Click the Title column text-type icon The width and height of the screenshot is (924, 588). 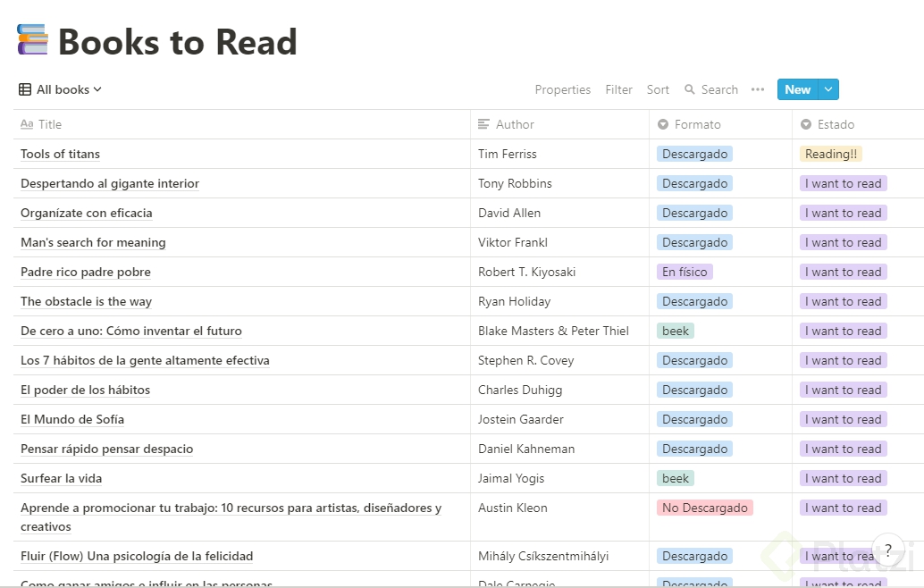(27, 124)
